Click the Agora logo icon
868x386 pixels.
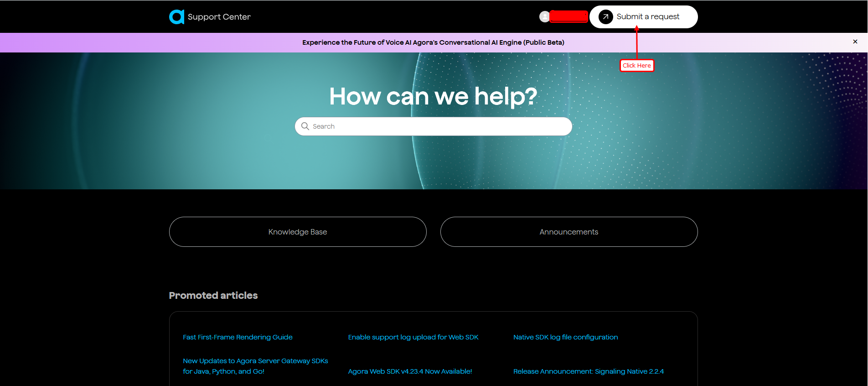click(176, 17)
